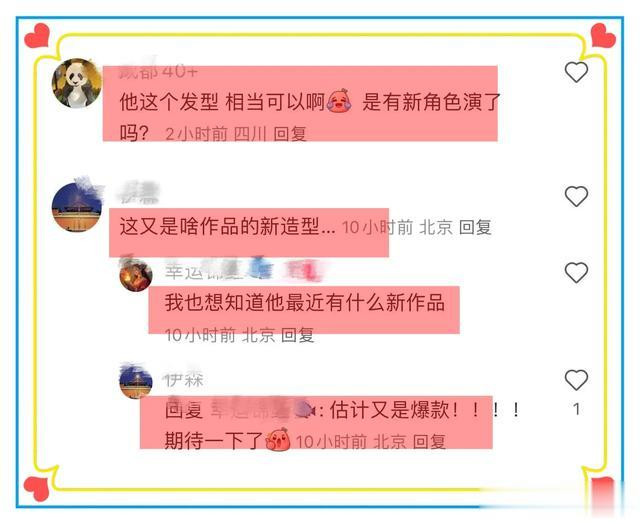Open the avatar beside 我也想知道 reply

[136, 275]
